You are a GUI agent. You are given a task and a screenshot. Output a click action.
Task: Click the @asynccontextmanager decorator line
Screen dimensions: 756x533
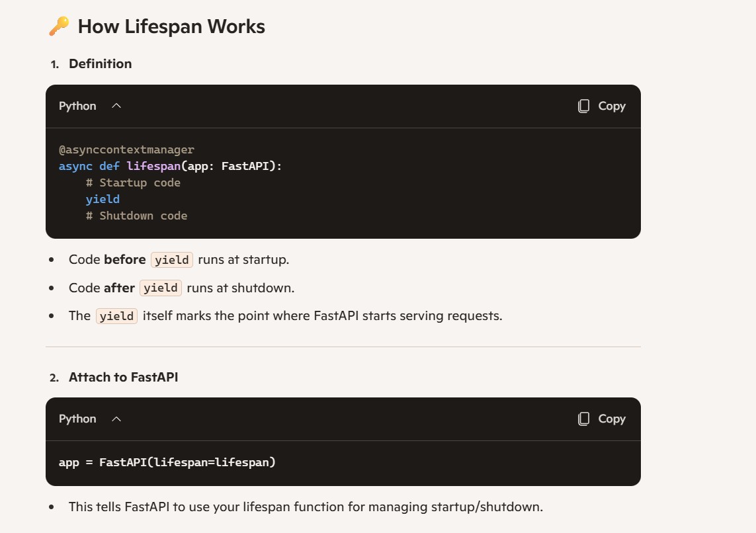pos(126,150)
